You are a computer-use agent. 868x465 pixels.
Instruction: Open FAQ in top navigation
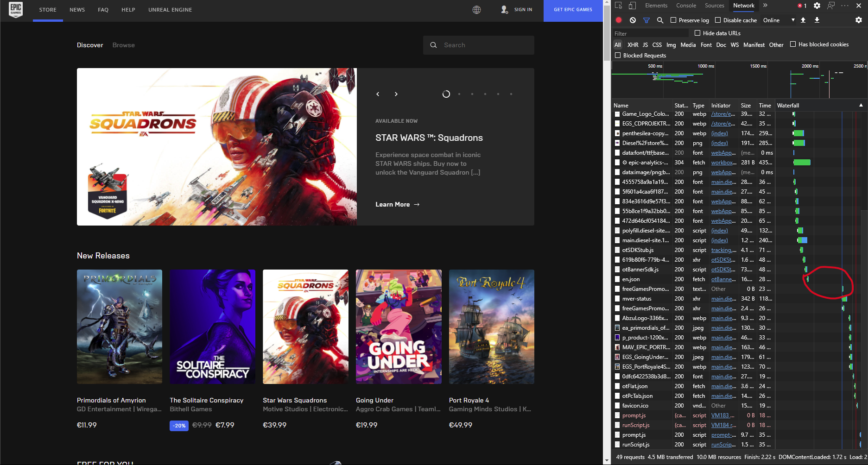(103, 10)
